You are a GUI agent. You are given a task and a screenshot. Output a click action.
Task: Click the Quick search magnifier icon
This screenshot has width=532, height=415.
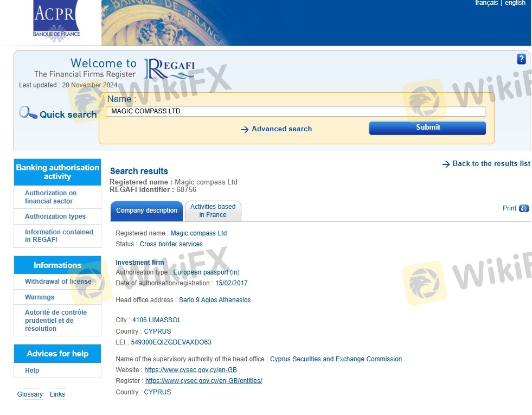[28, 112]
